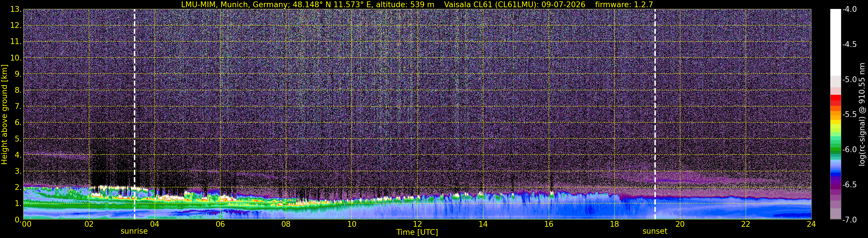Click the '06' tick on the time axis
868x238 pixels.
point(220,224)
